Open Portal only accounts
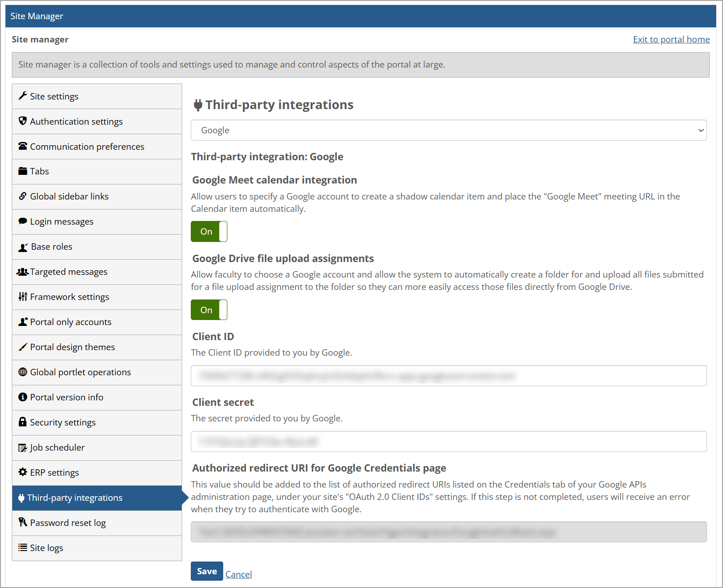This screenshot has height=588, width=723. [x=97, y=322]
